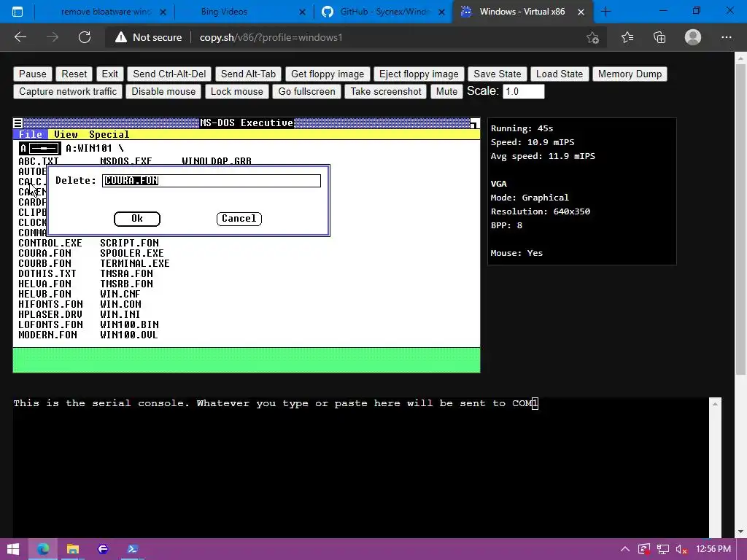Open the File menu in MS-DOS Executive

[31, 135]
